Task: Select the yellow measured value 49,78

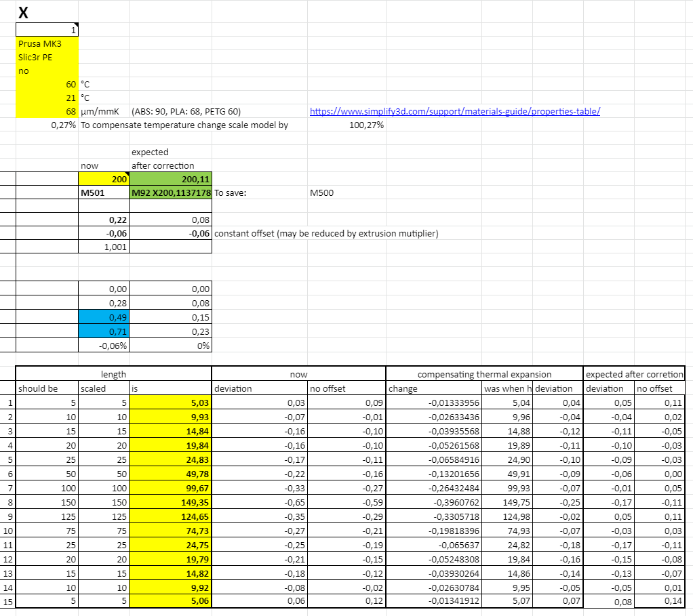Action: (171, 474)
